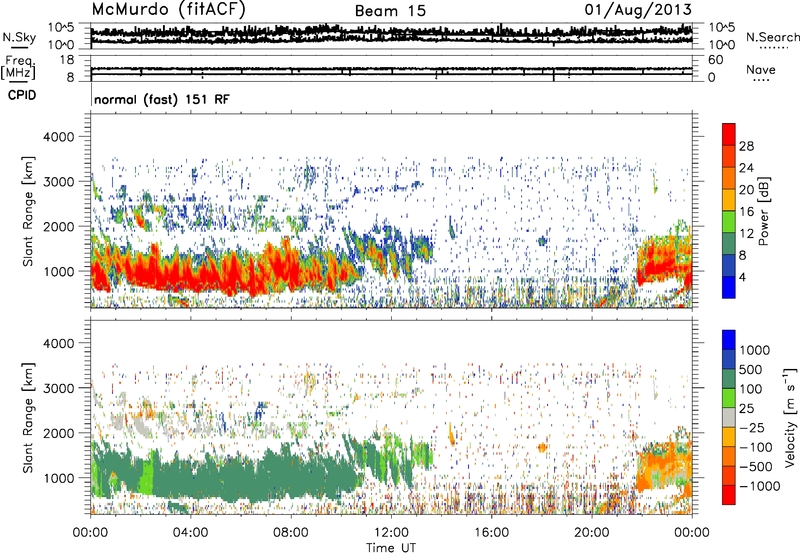The height and width of the screenshot is (554, 800).
Task: Click the red bottom of the velocity color bar
Action: tap(729, 495)
